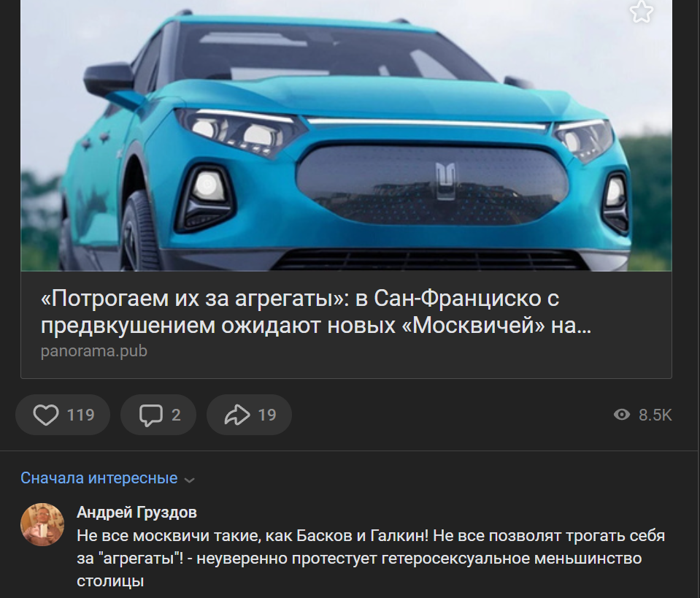Screen dimensions: 700x598
Task: Select Андрей Груздов's comment text
Action: click(x=371, y=559)
